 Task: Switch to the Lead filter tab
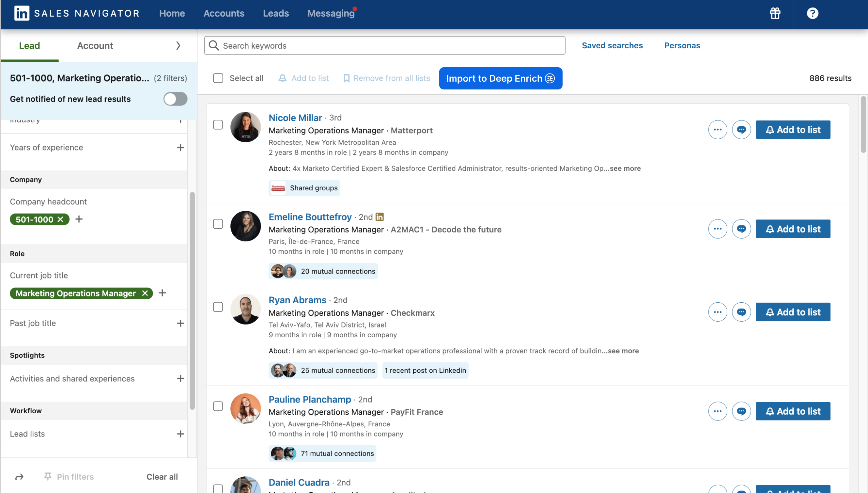pyautogui.click(x=29, y=45)
